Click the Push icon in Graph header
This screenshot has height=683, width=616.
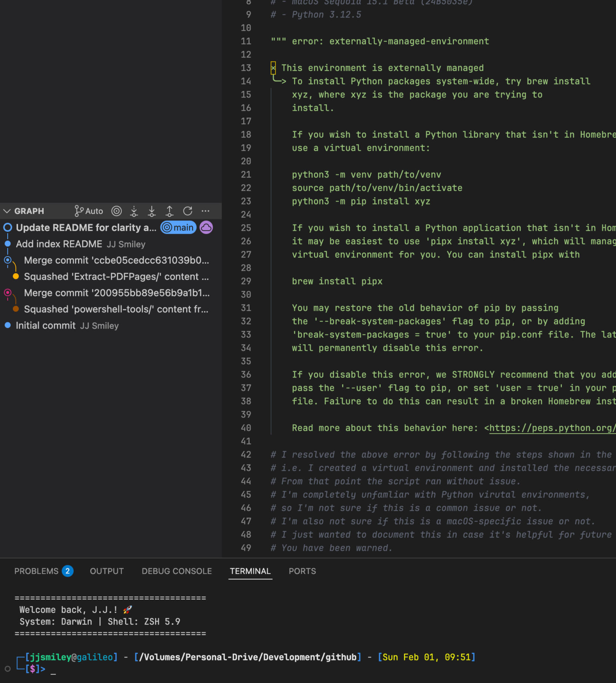[170, 211]
